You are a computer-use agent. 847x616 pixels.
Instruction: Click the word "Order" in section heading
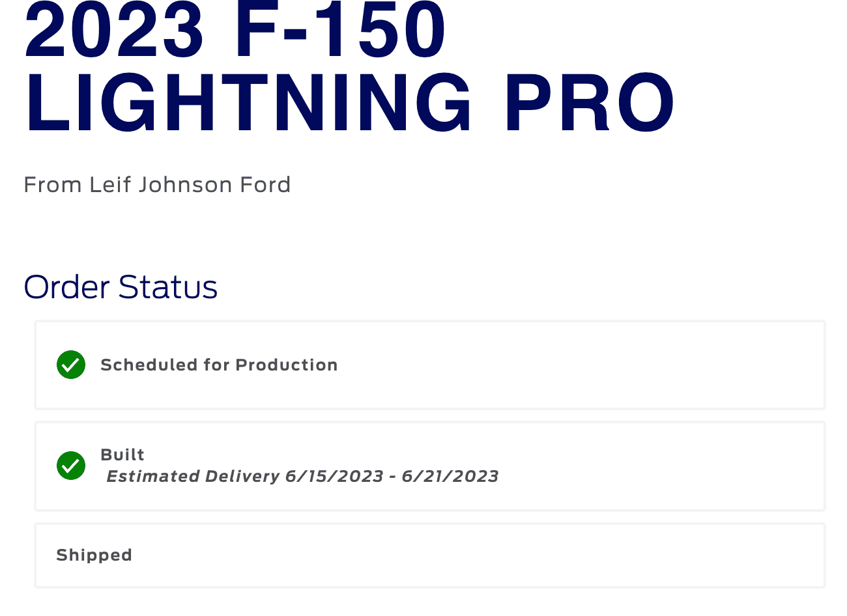coord(66,287)
